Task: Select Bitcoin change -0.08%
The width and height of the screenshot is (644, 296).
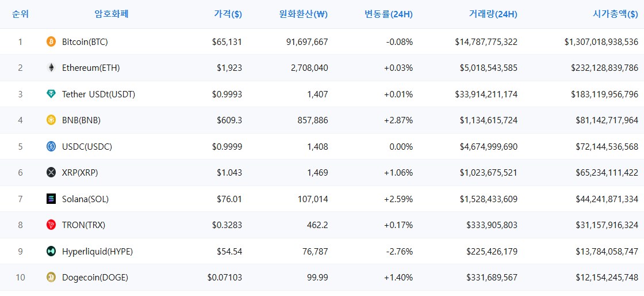Action: pyautogui.click(x=400, y=41)
